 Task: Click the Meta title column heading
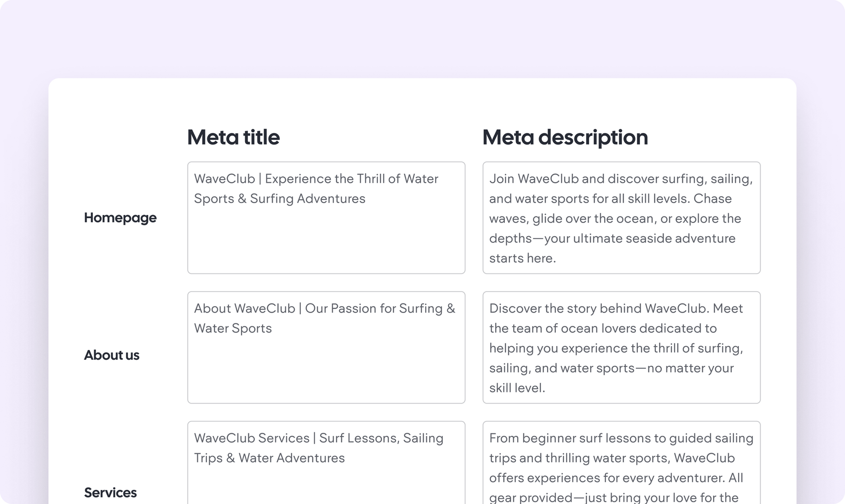click(233, 137)
